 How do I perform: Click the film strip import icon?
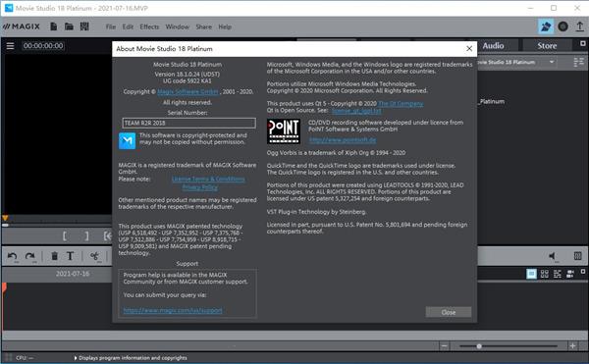point(84,26)
